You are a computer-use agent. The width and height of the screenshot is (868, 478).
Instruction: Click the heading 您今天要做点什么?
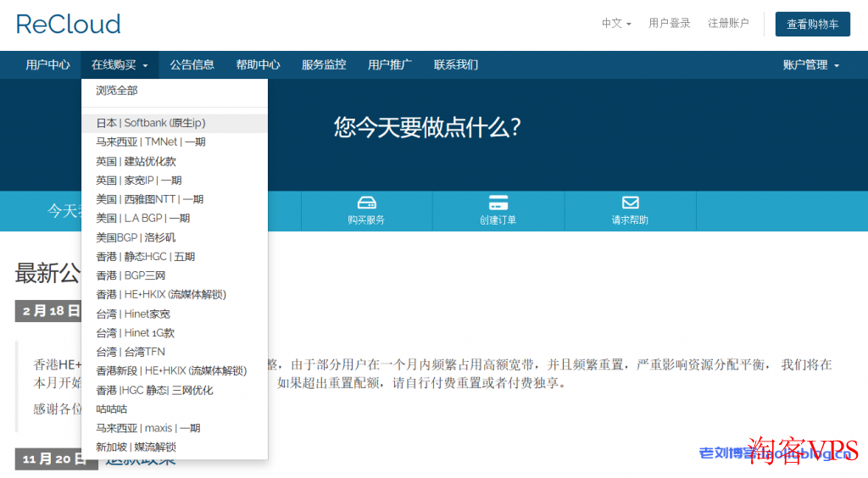(x=427, y=128)
